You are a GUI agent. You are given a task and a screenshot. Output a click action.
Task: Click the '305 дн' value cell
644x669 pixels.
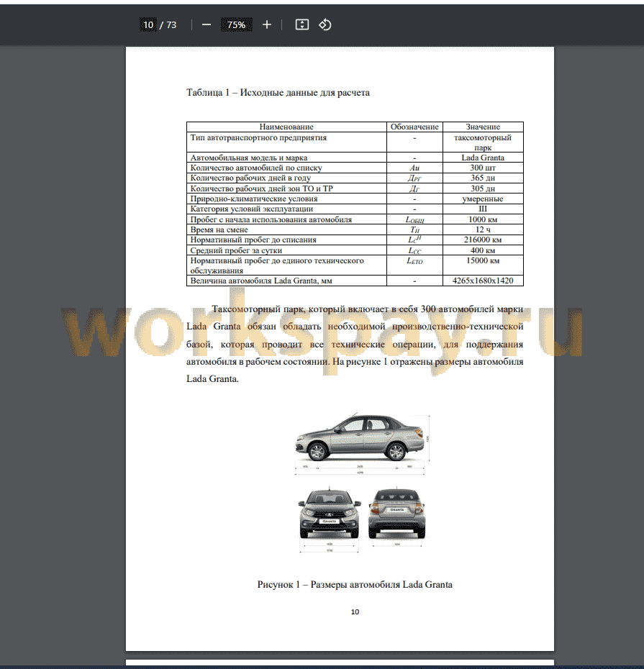pyautogui.click(x=483, y=188)
